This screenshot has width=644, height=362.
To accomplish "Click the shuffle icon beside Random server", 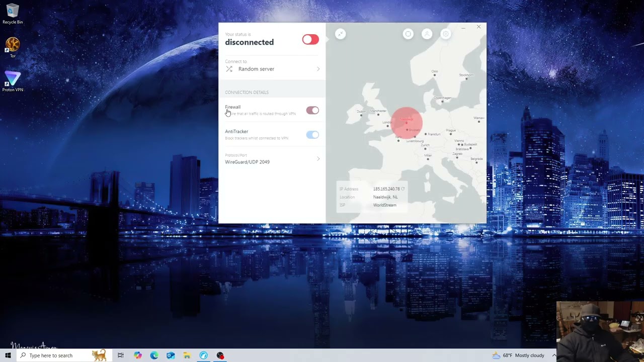I will 229,69.
